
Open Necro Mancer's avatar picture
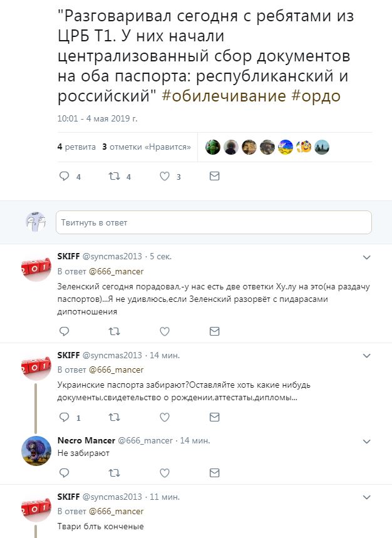pyautogui.click(x=36, y=450)
